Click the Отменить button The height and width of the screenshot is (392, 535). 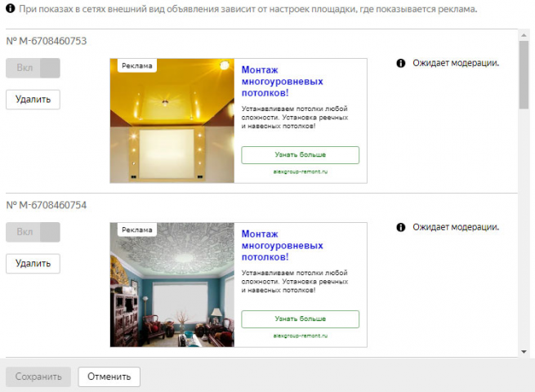109,376
